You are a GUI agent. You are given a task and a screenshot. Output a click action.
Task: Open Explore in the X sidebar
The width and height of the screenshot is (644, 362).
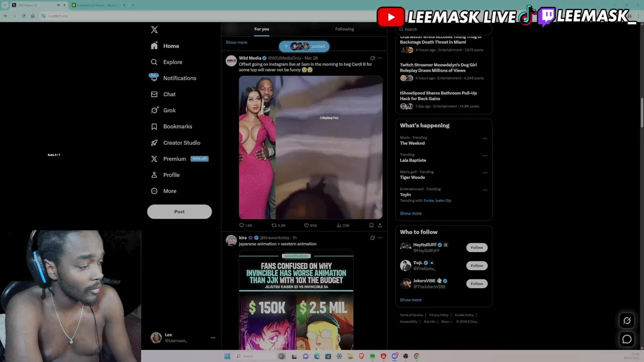[167, 62]
